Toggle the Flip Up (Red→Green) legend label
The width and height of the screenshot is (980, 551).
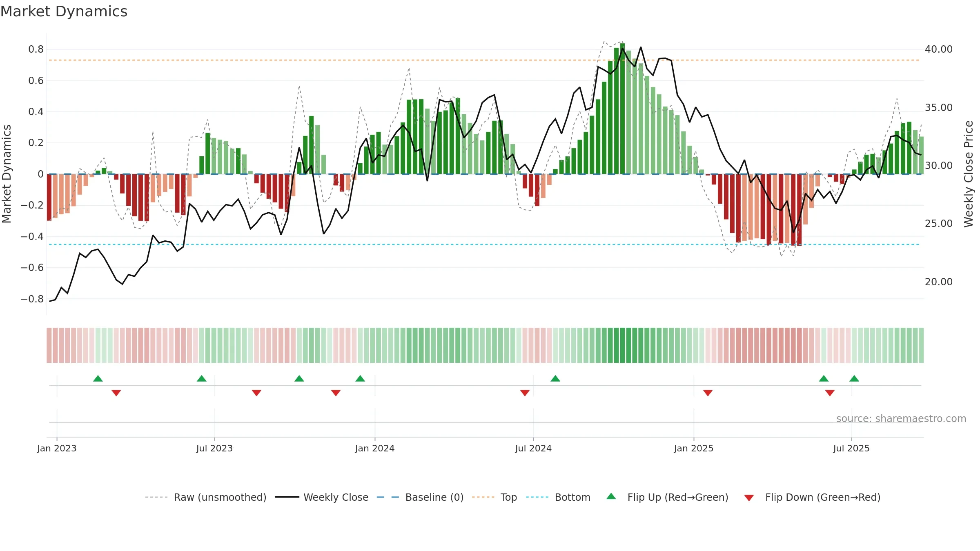(x=678, y=498)
